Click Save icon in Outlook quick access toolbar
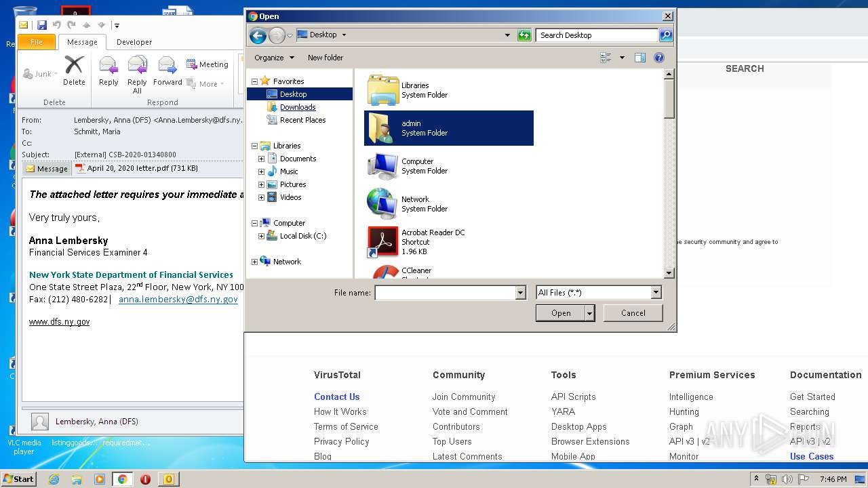This screenshot has height=488, width=868. 42,25
